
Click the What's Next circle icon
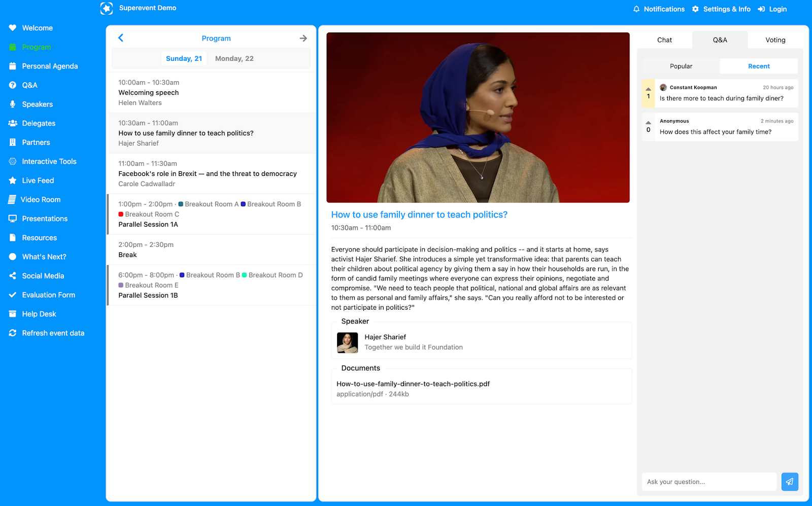13,257
